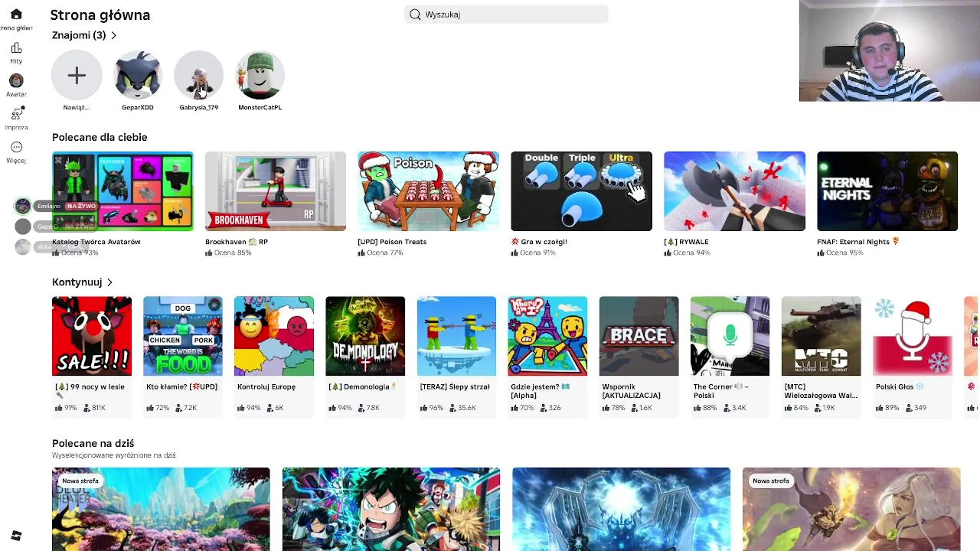Open the Brookhaven RP game thumbnail

click(x=276, y=191)
